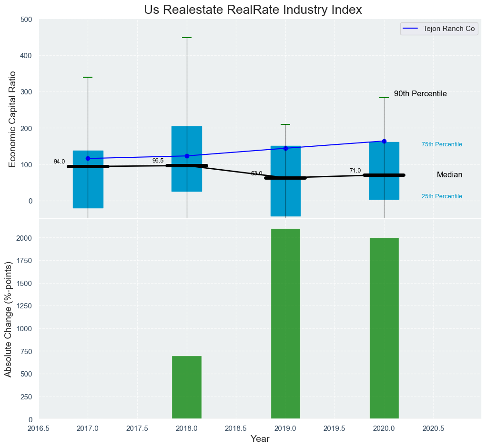Select the 2018 Tejon Ranch data point

tap(187, 156)
